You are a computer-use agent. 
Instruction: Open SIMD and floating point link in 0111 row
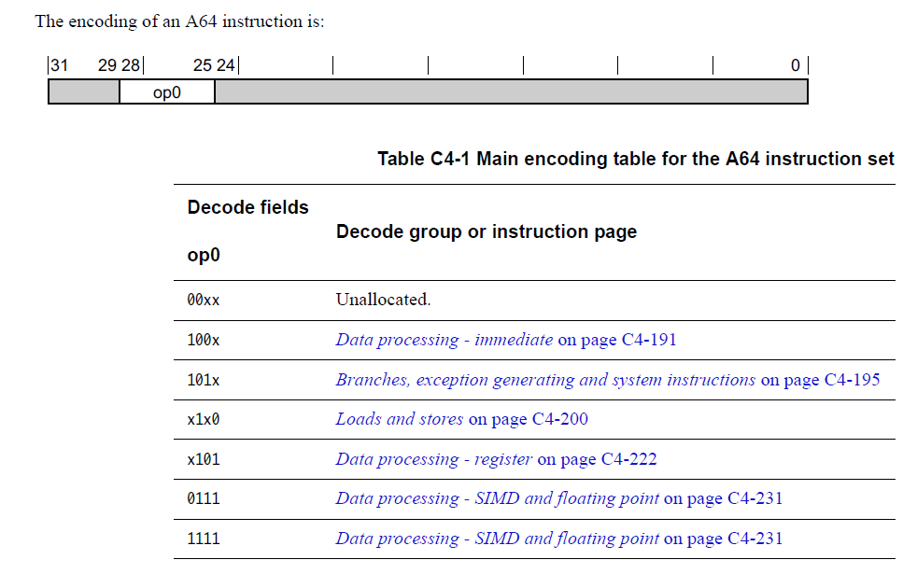497,498
